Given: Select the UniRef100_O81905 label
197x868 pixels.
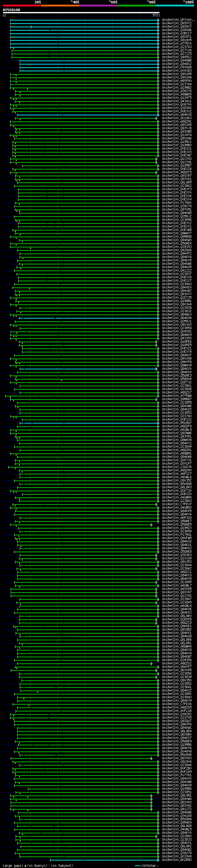Looking at the screenshot, I should [177, 40].
